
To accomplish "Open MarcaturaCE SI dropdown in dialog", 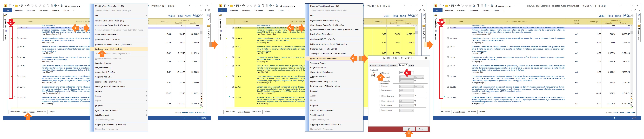I will (412, 110).
